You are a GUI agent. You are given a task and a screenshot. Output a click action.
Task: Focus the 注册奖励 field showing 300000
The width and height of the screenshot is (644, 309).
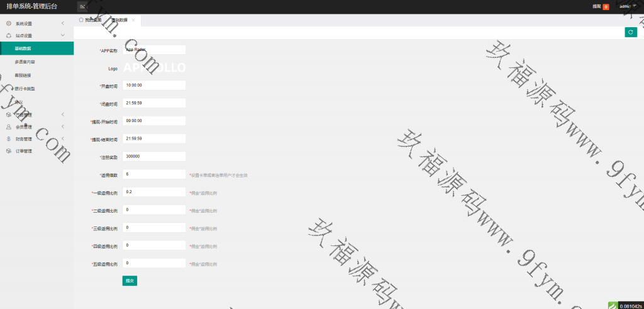[154, 156]
